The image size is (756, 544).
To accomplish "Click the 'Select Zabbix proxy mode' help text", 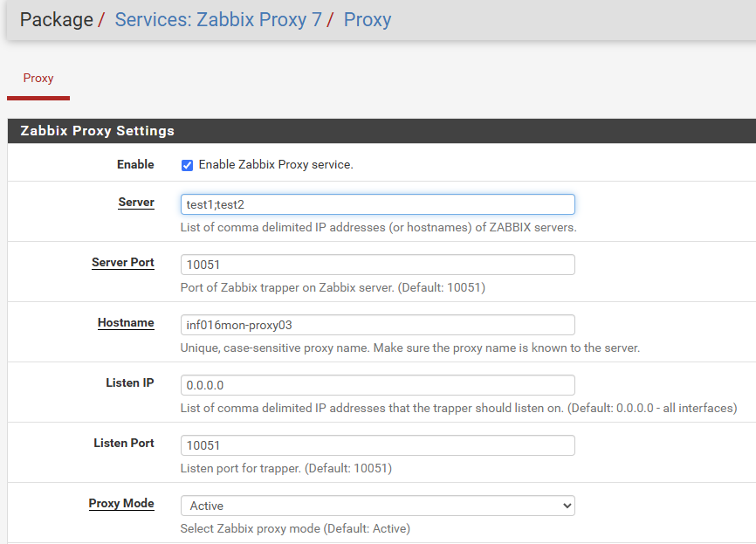I will click(x=295, y=528).
